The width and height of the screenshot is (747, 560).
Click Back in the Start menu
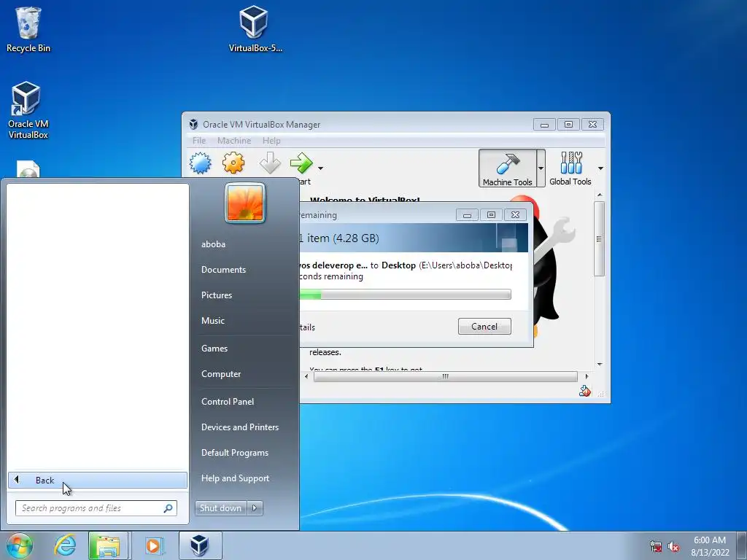point(98,480)
